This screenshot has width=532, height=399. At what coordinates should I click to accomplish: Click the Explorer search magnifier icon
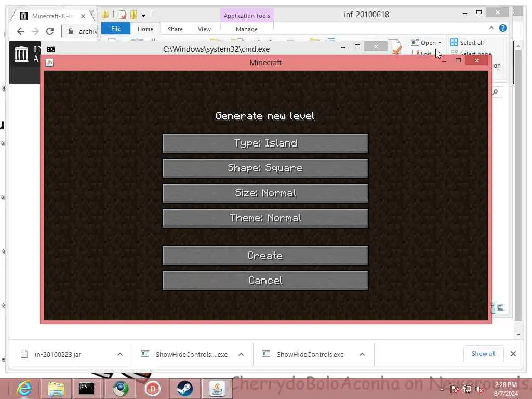(495, 91)
